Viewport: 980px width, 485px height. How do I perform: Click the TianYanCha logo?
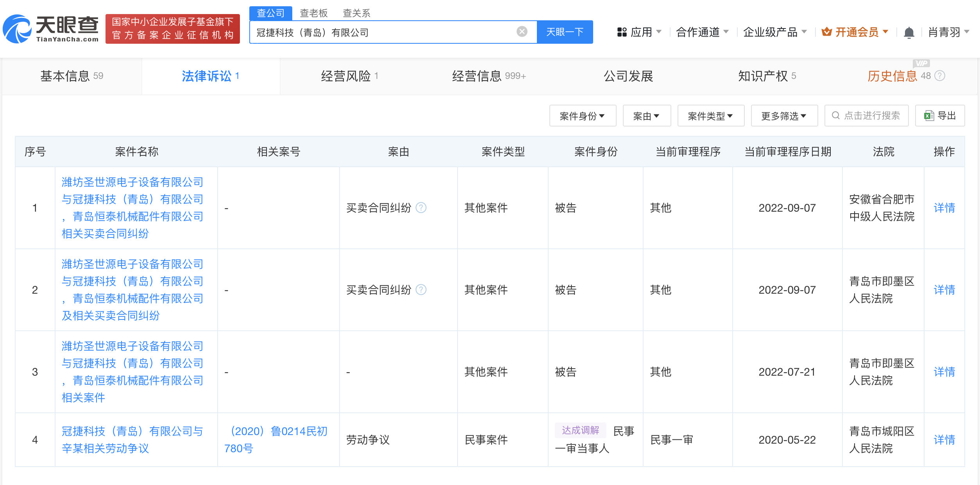coord(51,29)
